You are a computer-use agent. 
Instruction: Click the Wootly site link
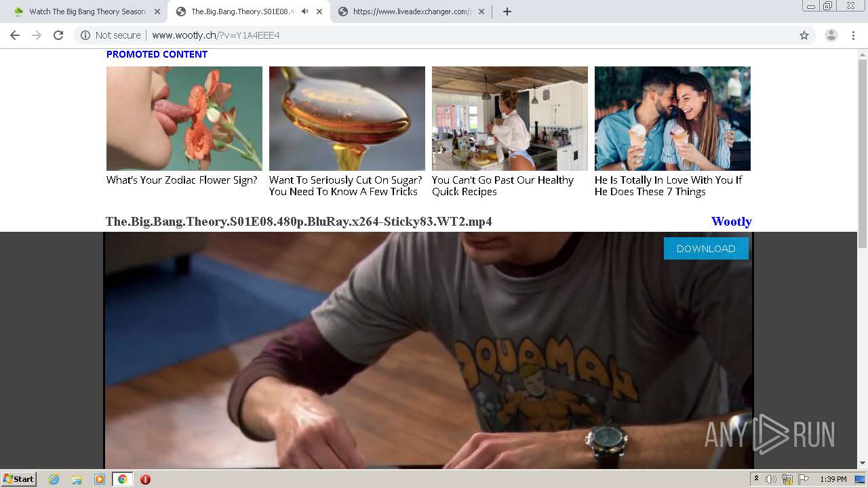tap(732, 222)
